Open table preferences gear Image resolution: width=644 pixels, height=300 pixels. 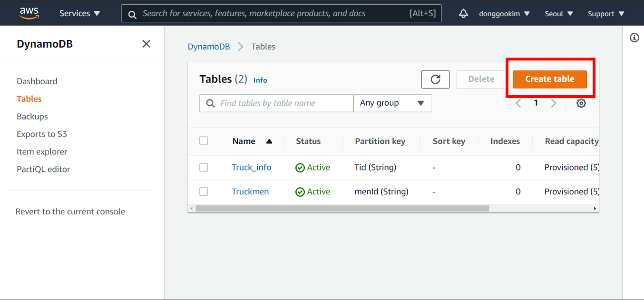(581, 103)
